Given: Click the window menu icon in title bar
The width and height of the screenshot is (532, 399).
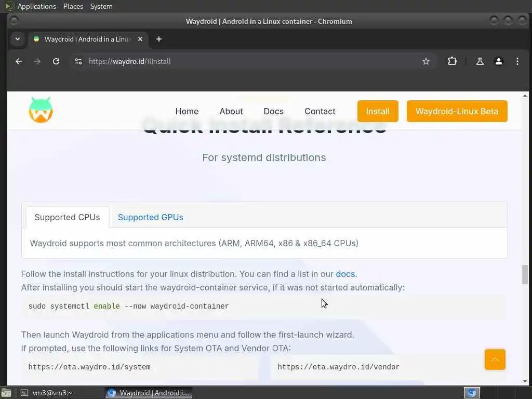Looking at the screenshot, I should click(x=14, y=21).
